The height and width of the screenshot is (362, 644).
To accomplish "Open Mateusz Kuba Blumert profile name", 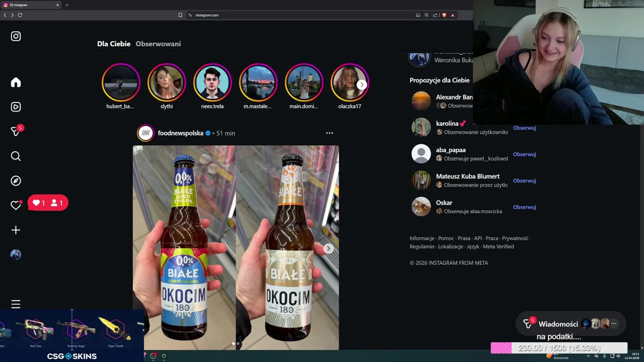I will (x=468, y=176).
